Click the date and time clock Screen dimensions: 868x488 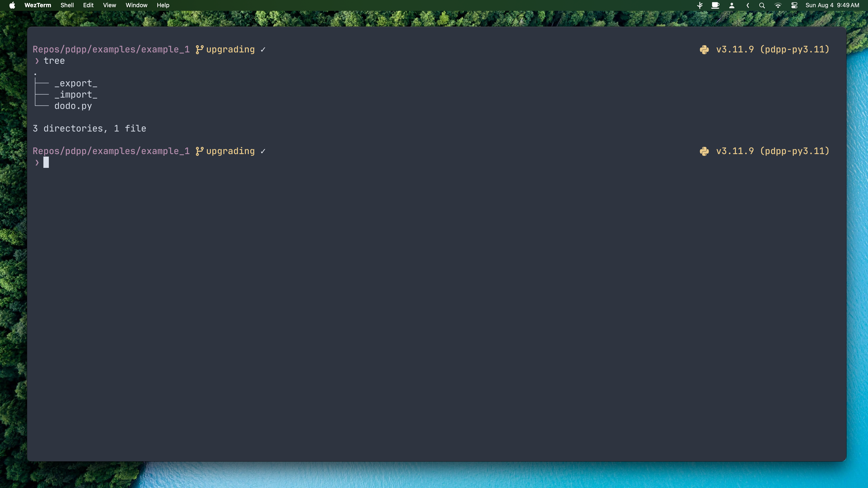coord(832,5)
